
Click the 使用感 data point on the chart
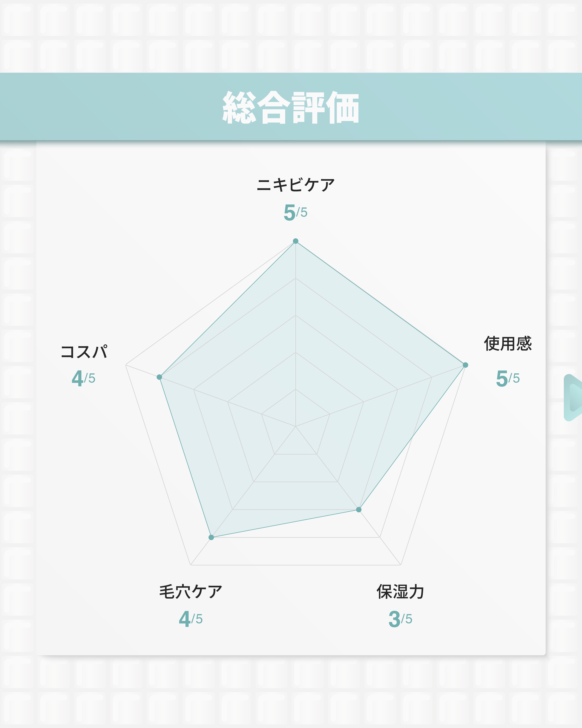pos(465,365)
